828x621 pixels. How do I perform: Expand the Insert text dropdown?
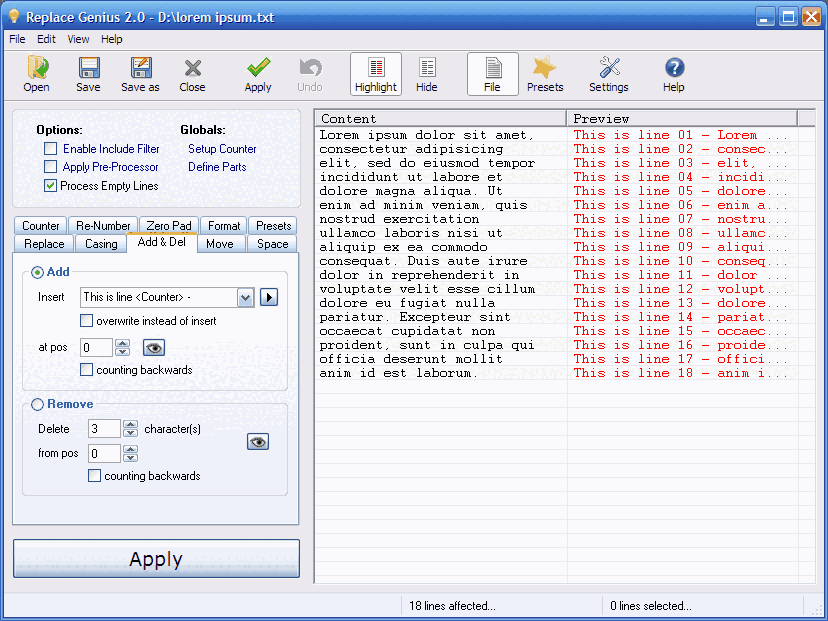click(x=246, y=297)
